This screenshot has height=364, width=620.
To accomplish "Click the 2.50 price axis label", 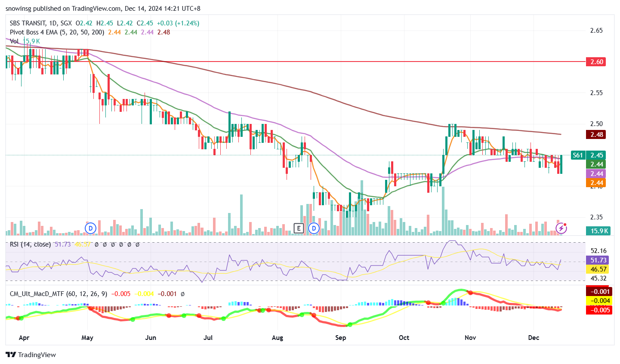I will [x=596, y=124].
